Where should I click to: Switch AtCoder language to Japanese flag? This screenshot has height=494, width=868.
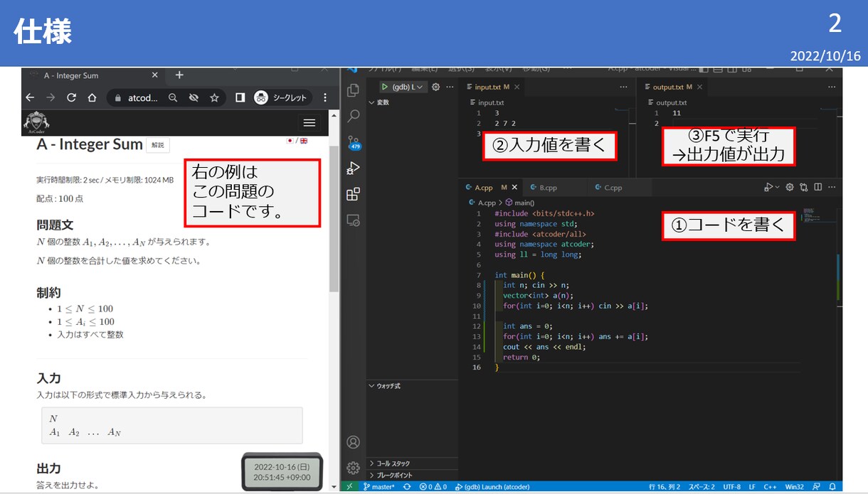tap(290, 141)
